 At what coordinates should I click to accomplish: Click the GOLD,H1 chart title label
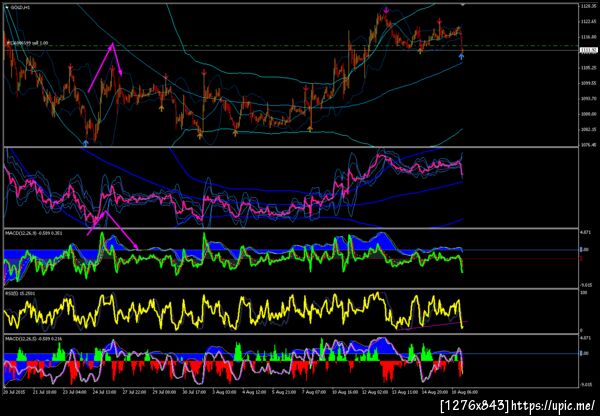tap(19, 7)
